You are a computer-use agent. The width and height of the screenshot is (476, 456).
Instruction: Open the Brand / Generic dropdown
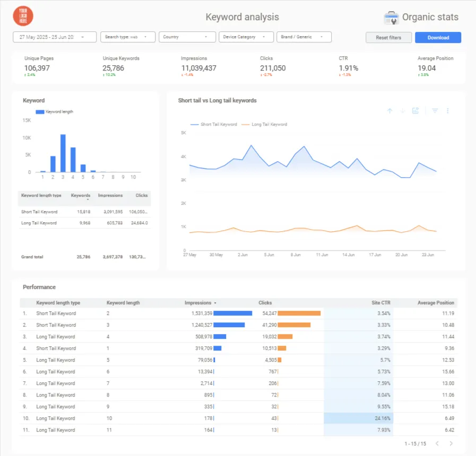coord(304,37)
